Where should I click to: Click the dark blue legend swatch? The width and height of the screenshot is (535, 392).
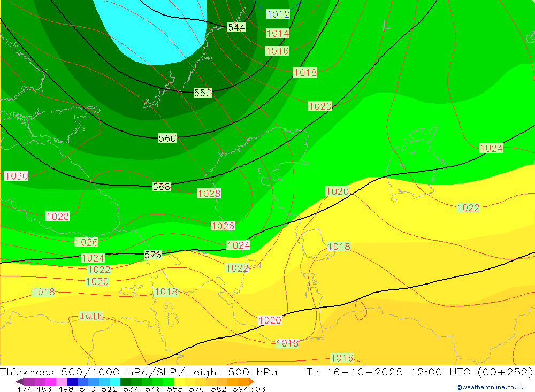(72, 381)
